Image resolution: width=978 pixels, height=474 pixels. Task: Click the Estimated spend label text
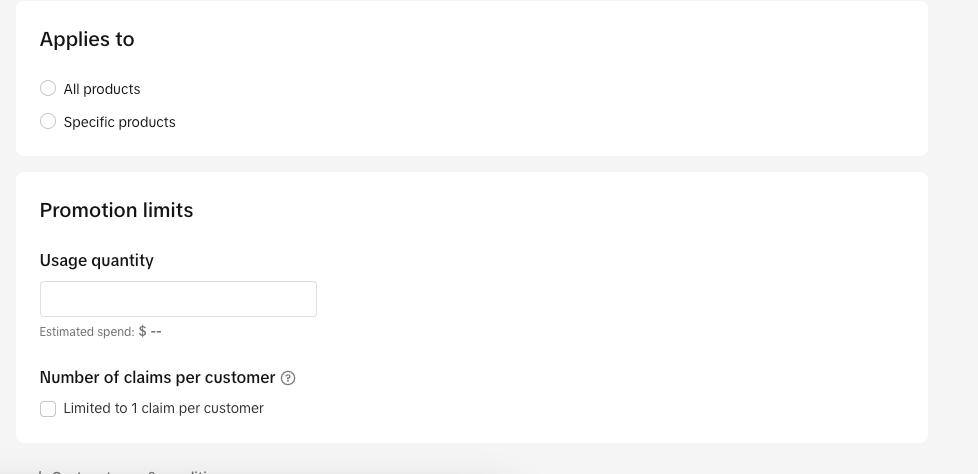point(87,332)
